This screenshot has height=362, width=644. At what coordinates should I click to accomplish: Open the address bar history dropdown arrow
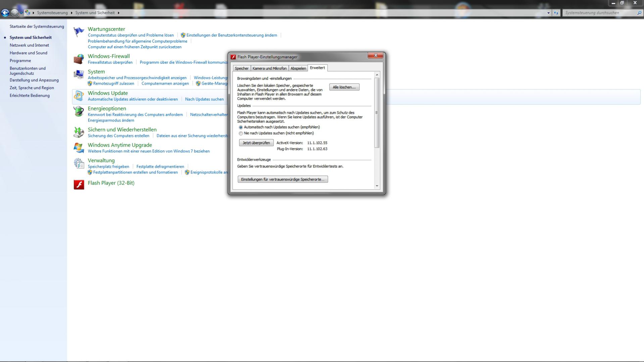point(549,13)
